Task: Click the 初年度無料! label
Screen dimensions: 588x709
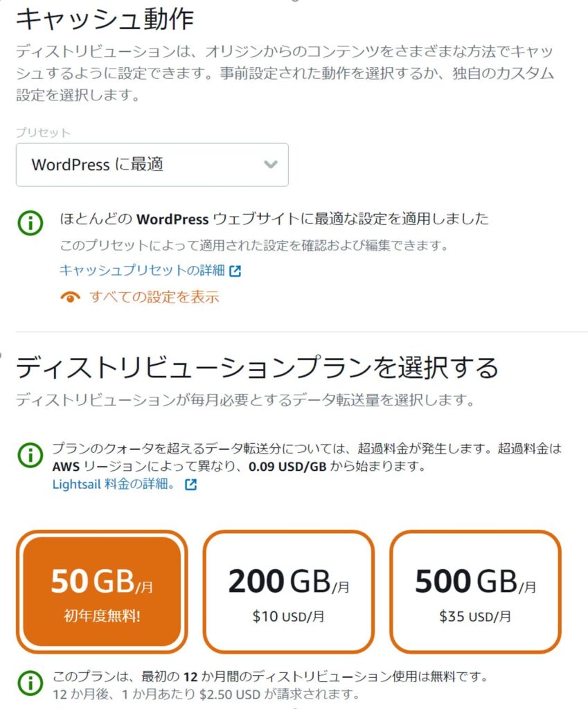Action: 102,616
